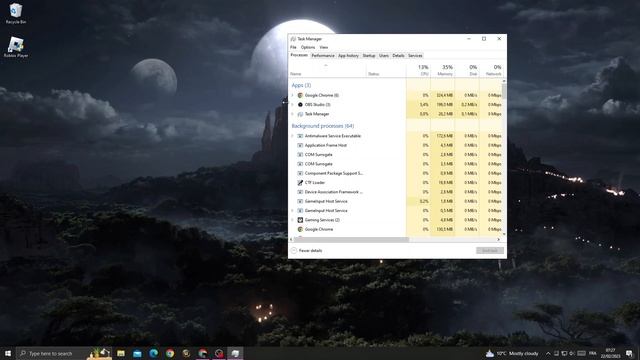The width and height of the screenshot is (640, 360).
Task: Open the weather widget in taskbar
Action: click(512, 353)
